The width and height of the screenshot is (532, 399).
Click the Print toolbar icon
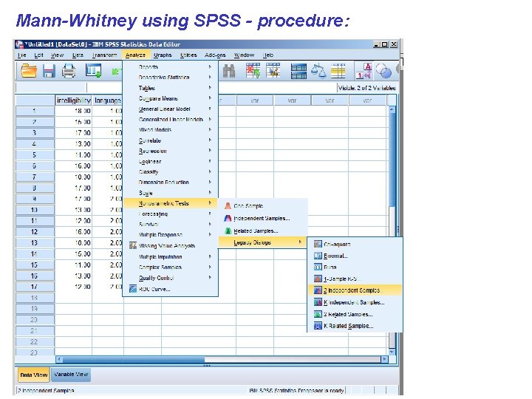click(69, 71)
